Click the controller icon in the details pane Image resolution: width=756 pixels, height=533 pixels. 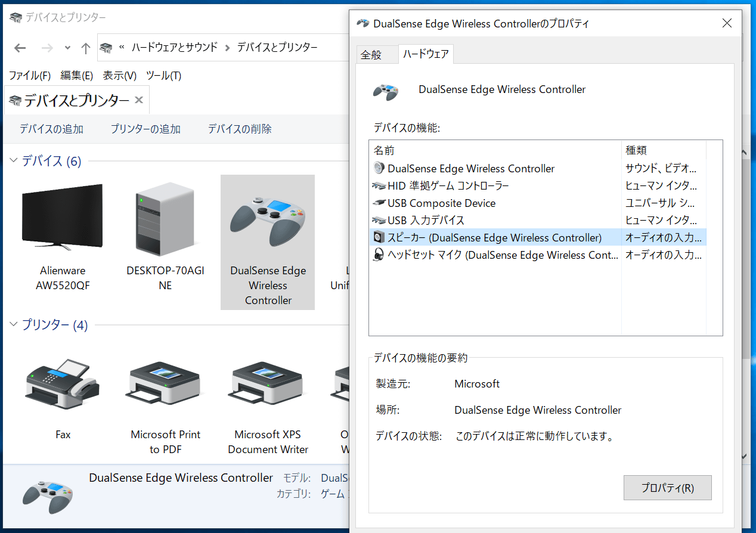(x=48, y=498)
